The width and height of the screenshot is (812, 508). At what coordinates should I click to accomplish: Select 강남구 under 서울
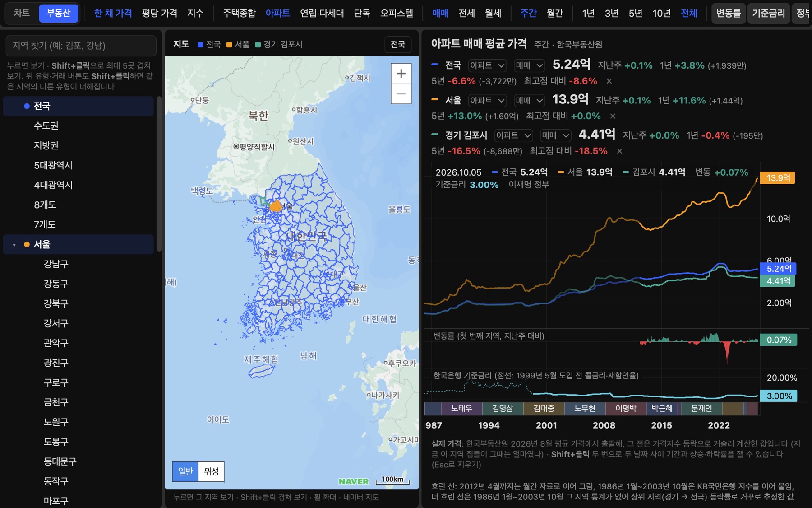(x=78, y=264)
